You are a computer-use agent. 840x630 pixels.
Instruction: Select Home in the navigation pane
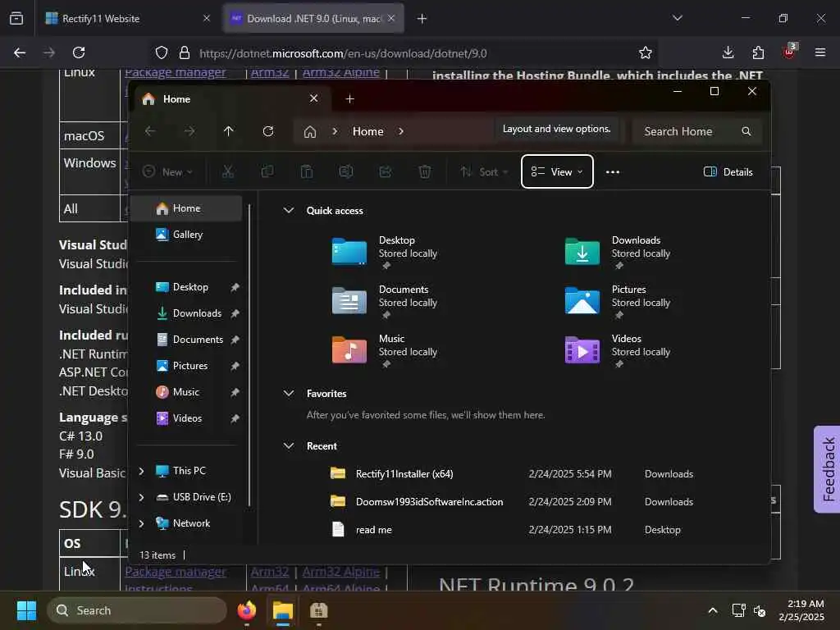tap(186, 208)
